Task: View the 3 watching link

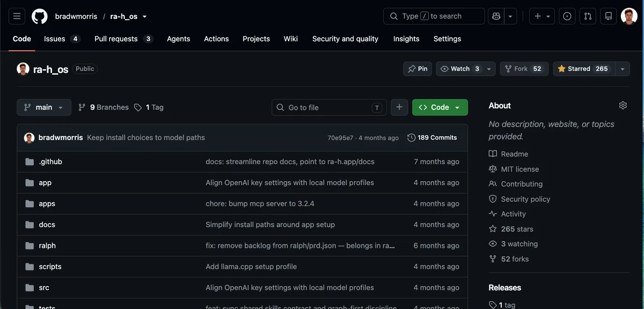Action: (x=519, y=244)
